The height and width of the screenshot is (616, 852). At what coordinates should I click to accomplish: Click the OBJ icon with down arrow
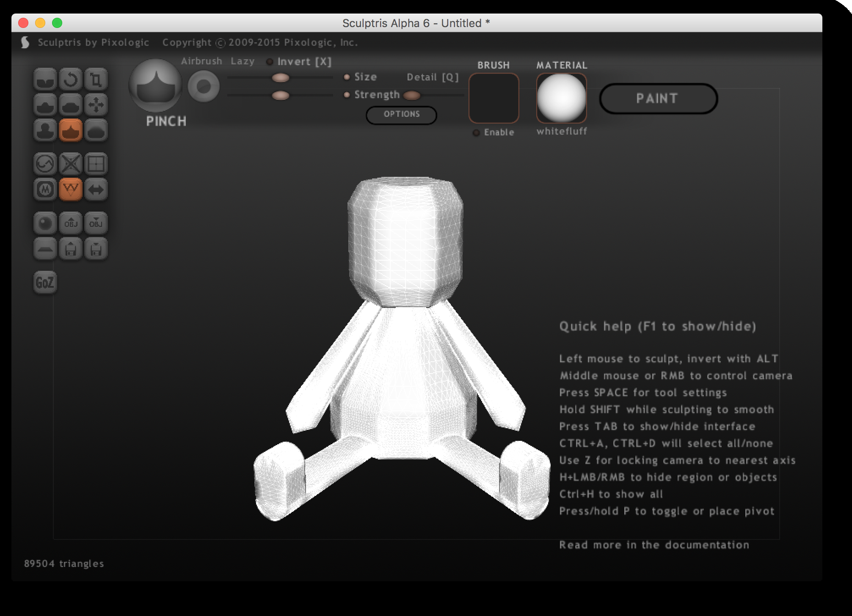(96, 223)
